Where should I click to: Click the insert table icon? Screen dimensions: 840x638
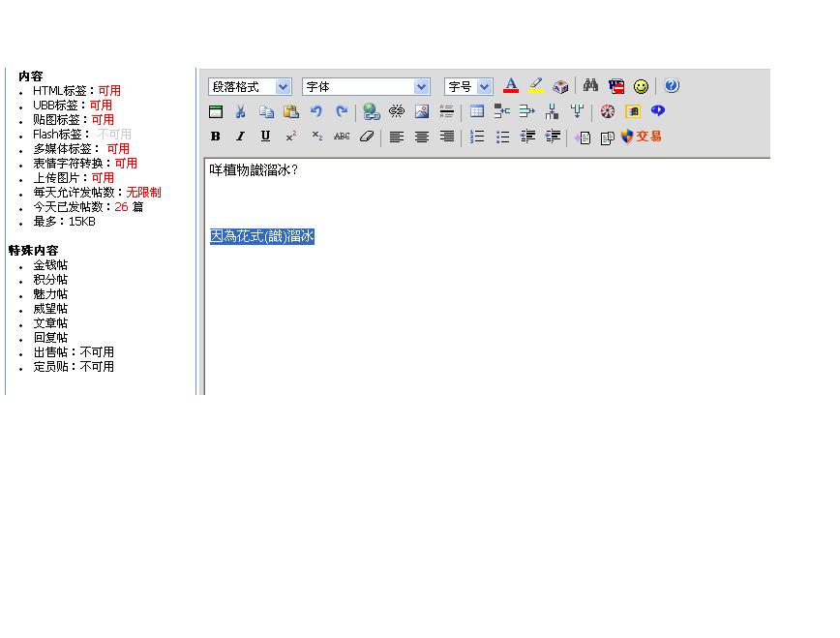pyautogui.click(x=477, y=111)
